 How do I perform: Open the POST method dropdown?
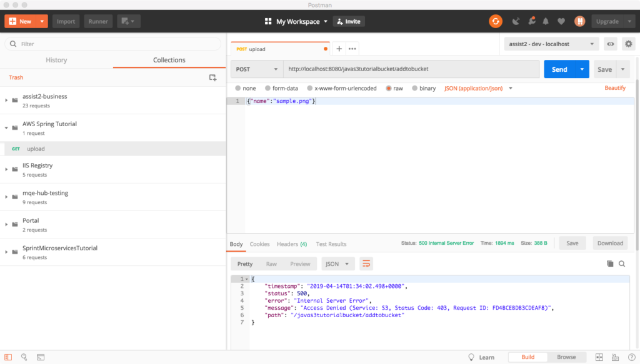point(257,69)
